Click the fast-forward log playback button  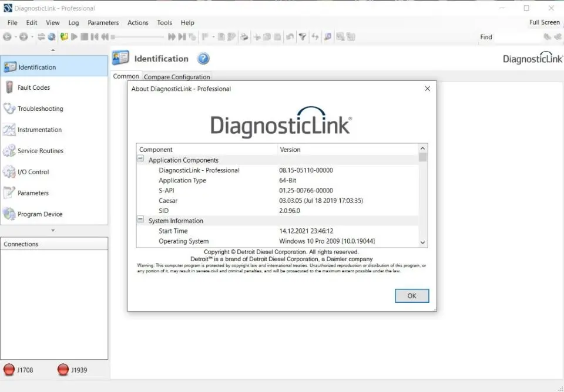pyautogui.click(x=172, y=36)
